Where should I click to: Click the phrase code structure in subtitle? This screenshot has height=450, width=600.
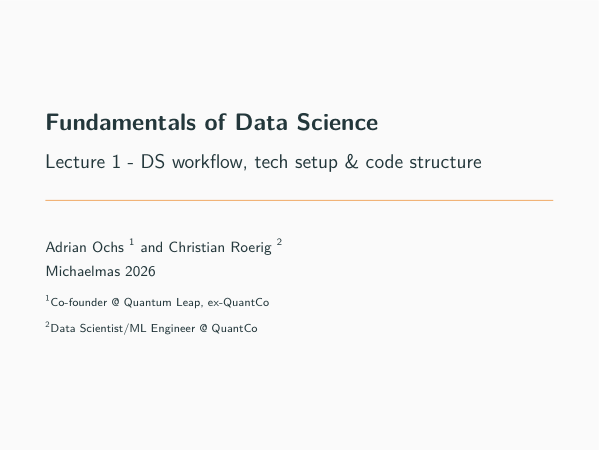423,162
